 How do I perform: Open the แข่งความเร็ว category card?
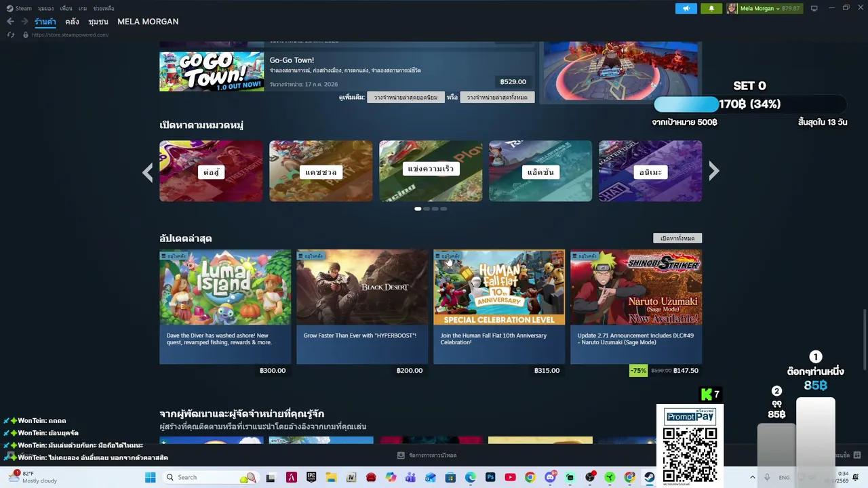431,171
